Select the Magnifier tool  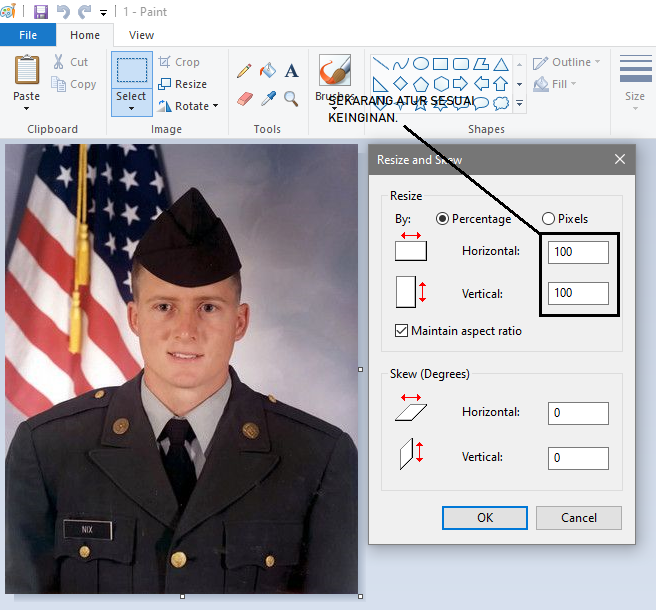(291, 99)
